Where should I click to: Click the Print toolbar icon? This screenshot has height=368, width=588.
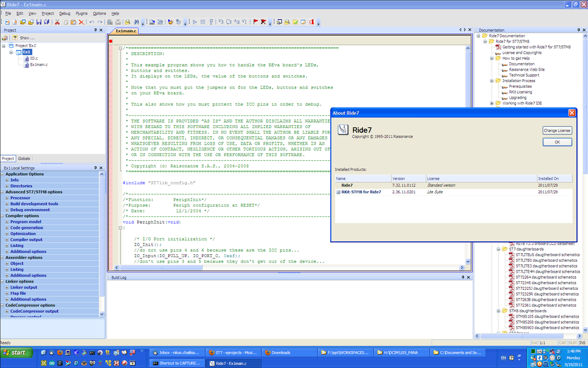pyautogui.click(x=118, y=22)
